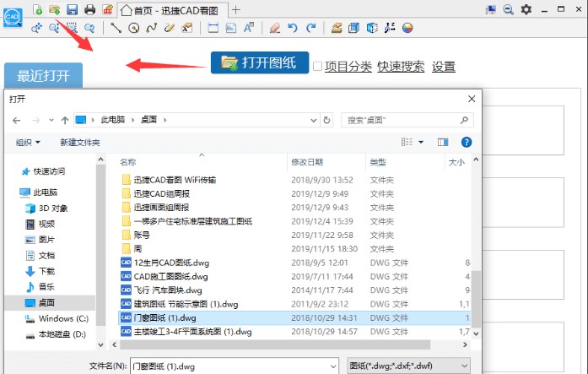This screenshot has height=374, width=588.
Task: Click the zoom out magnifier tool
Action: tap(89, 28)
